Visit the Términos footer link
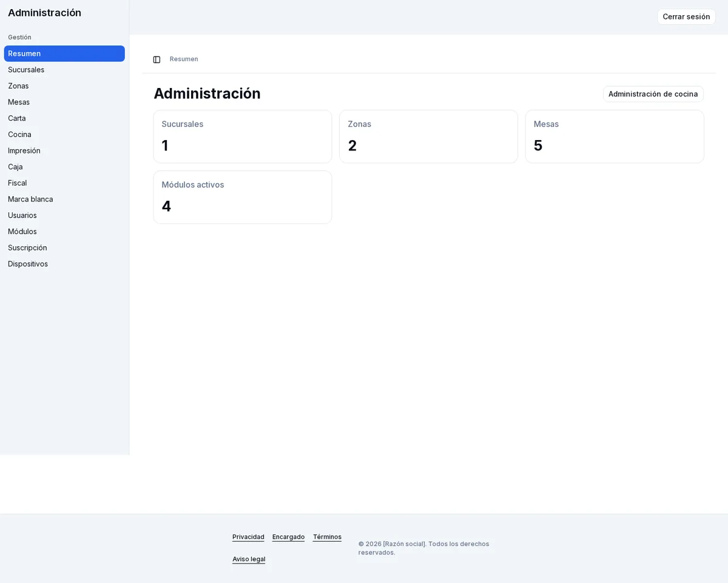This screenshot has height=583, width=728. (327, 537)
